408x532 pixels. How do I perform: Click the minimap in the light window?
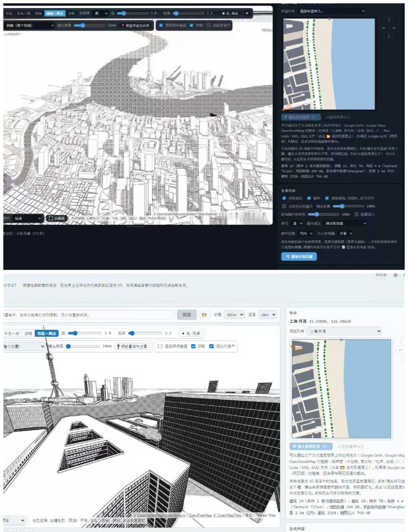[x=341, y=389]
